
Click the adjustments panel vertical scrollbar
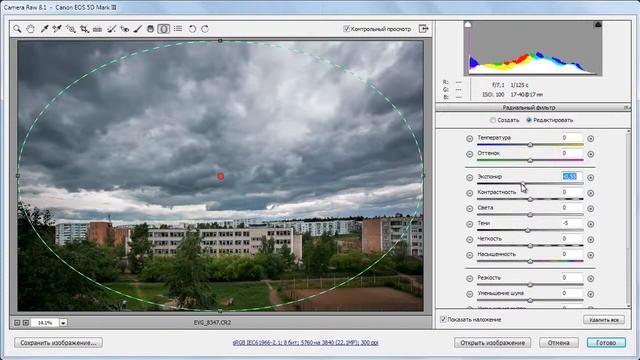[628, 218]
